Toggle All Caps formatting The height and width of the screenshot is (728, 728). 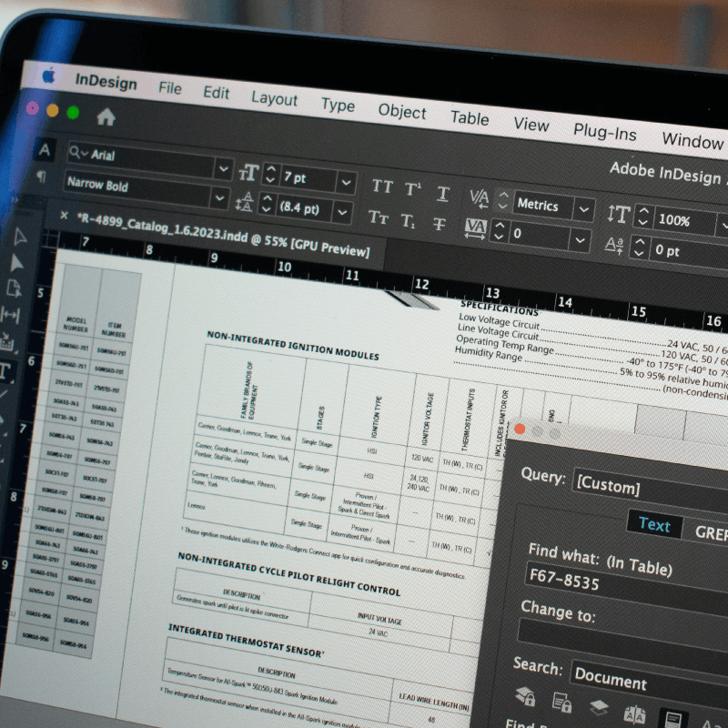[382, 187]
